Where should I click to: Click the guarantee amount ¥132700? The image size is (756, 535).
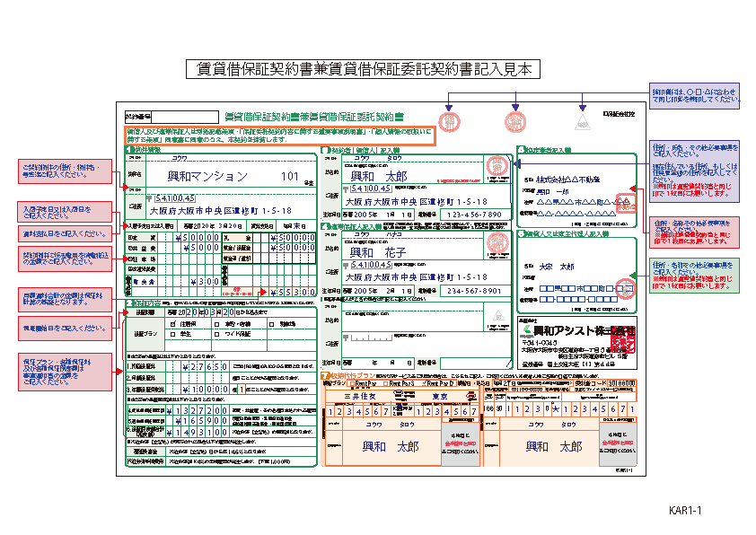[198, 410]
